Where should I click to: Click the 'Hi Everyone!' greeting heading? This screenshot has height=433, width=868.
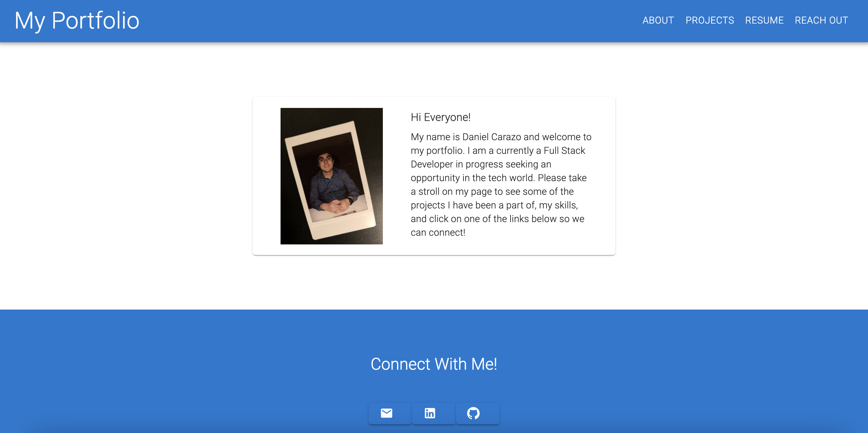(x=441, y=117)
